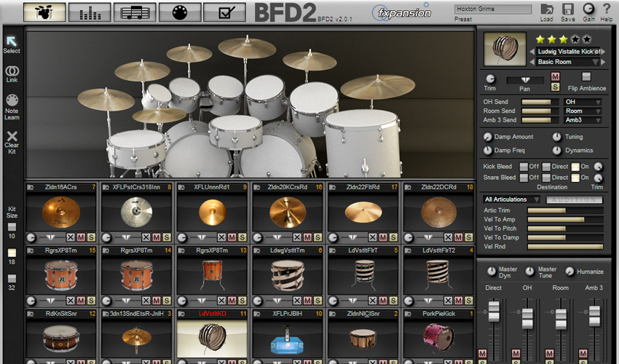Image resolution: width=619 pixels, height=364 pixels.
Task: Click pan control of Zldn22FltRd slot
Action: [x=352, y=237]
